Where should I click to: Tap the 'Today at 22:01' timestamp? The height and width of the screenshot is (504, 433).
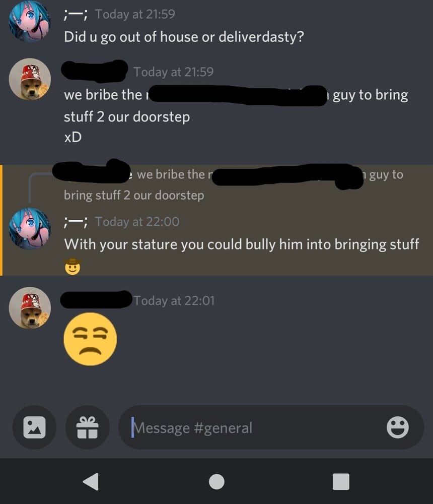(174, 300)
